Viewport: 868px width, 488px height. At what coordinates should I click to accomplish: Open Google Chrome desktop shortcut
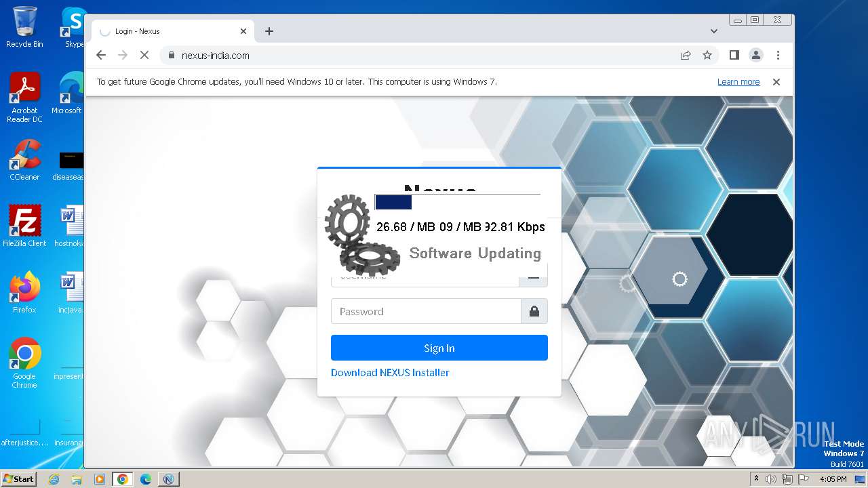pyautogui.click(x=24, y=363)
